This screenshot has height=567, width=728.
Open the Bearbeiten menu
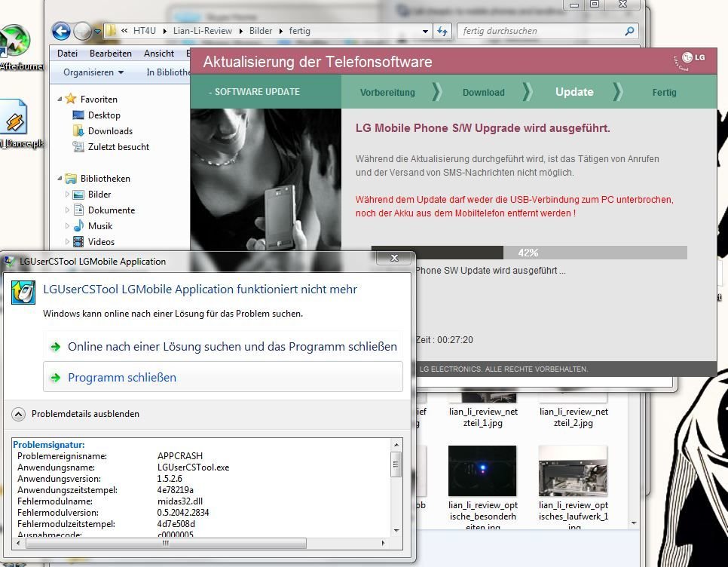click(x=111, y=54)
